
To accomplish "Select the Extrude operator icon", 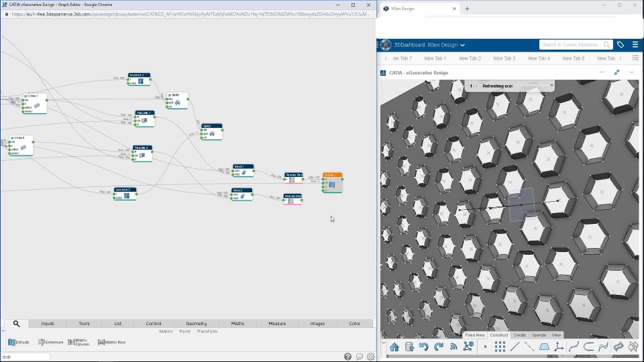I will pyautogui.click(x=11, y=342).
